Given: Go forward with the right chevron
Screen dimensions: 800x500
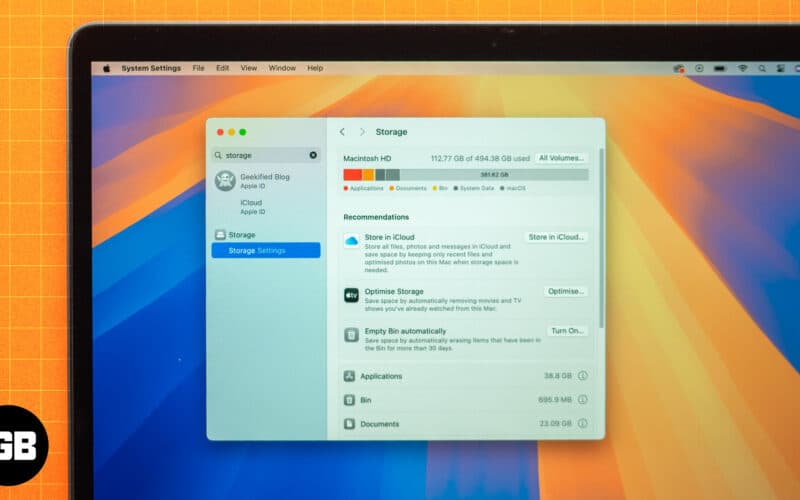Looking at the screenshot, I should pos(362,132).
